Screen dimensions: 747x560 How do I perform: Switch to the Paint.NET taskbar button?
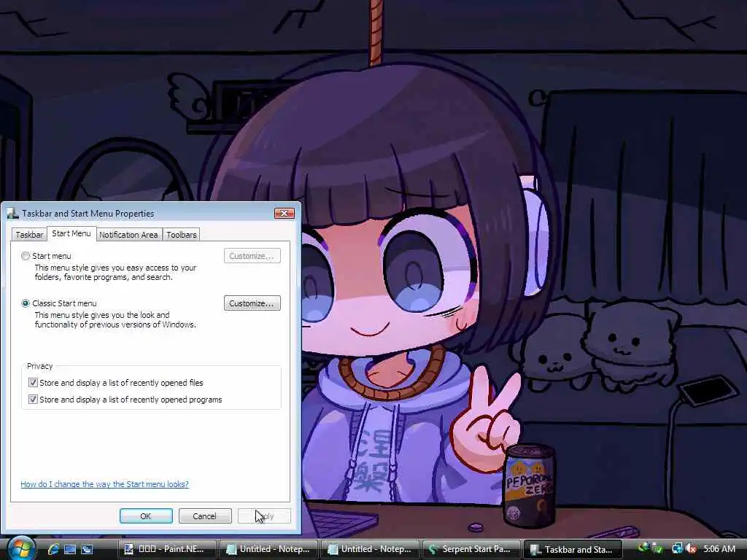pos(166,549)
